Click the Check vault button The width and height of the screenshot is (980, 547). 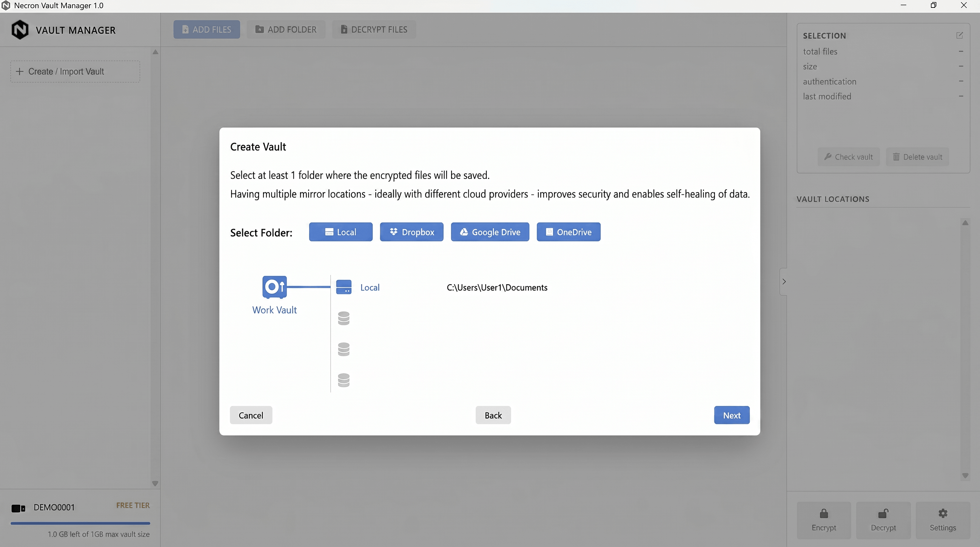click(848, 157)
